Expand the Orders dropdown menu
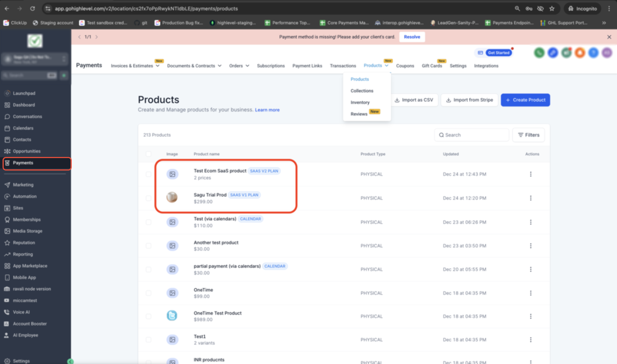 [239, 66]
